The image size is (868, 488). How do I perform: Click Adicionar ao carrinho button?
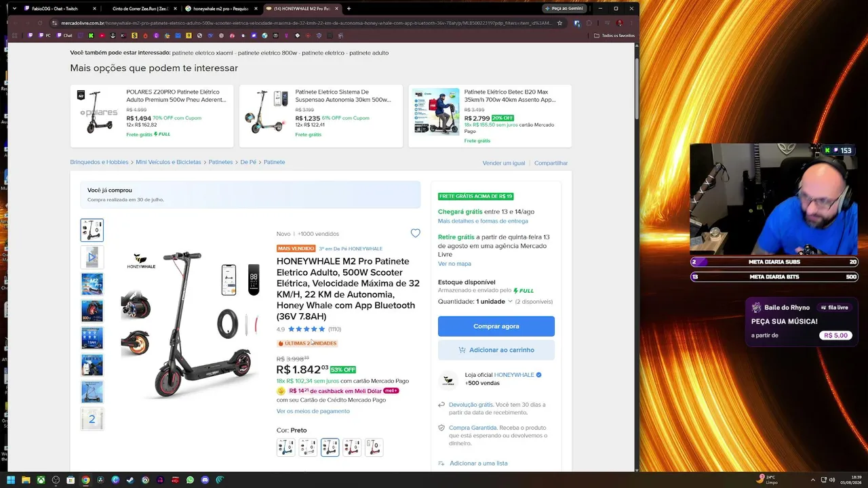496,350
